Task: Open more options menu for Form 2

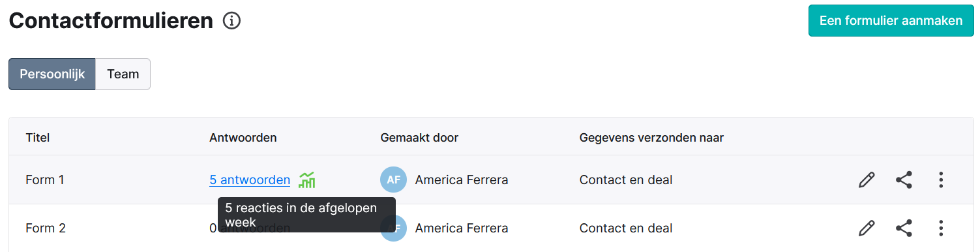Action: click(941, 228)
